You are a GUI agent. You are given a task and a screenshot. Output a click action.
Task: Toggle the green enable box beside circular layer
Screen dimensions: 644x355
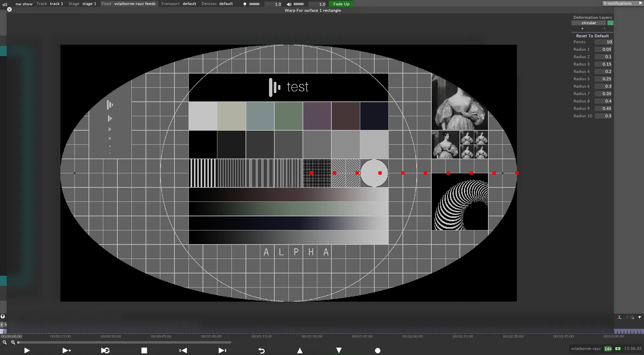click(x=610, y=23)
